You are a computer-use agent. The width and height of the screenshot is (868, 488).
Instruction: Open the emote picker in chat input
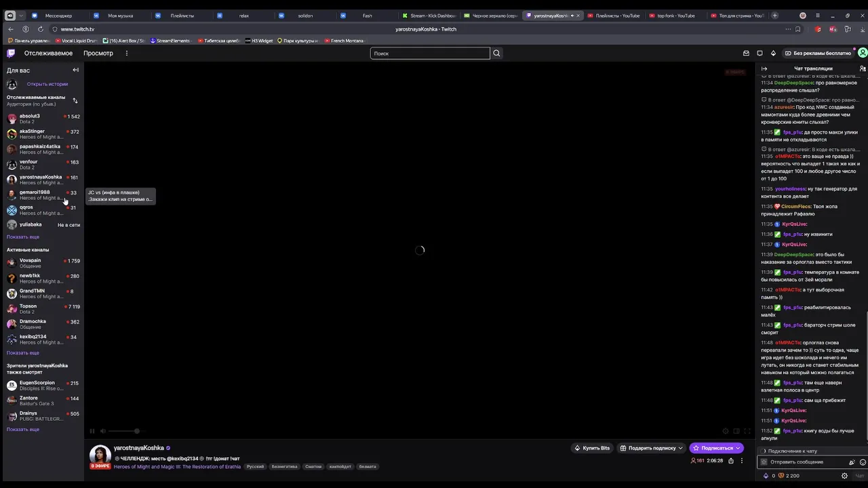(x=863, y=462)
